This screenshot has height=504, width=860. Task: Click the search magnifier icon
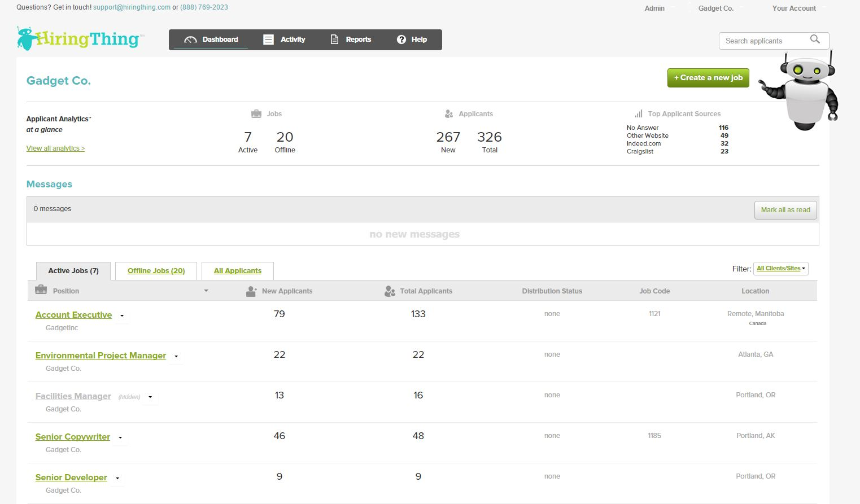(x=815, y=40)
